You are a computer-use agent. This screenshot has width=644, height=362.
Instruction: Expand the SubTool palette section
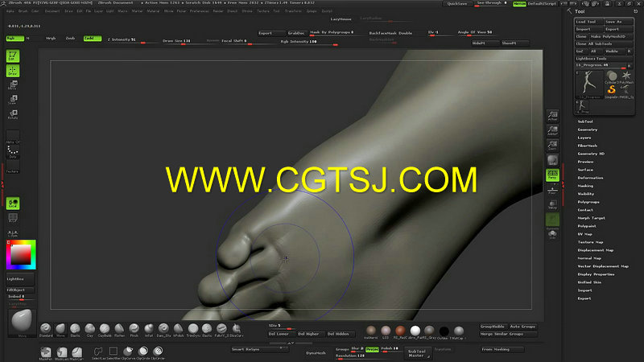tap(585, 121)
